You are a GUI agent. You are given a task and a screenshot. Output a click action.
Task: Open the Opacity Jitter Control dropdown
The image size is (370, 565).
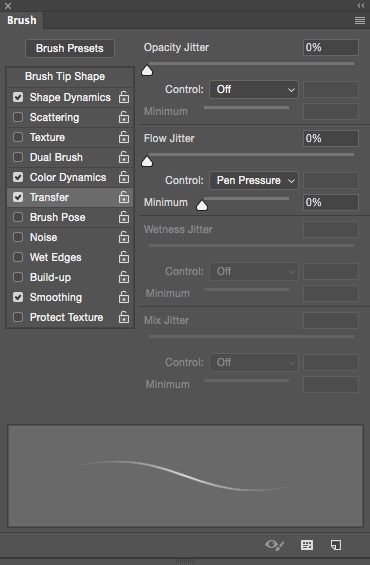click(x=254, y=89)
